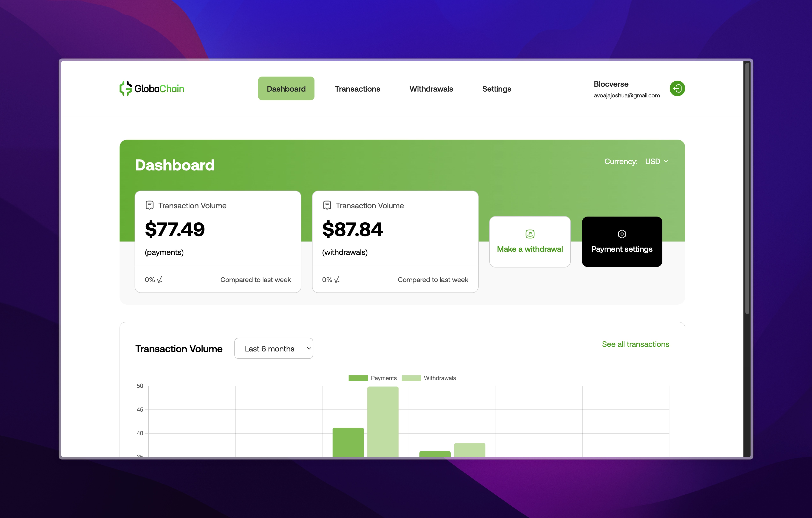Click the 50 y-axis label

point(140,386)
